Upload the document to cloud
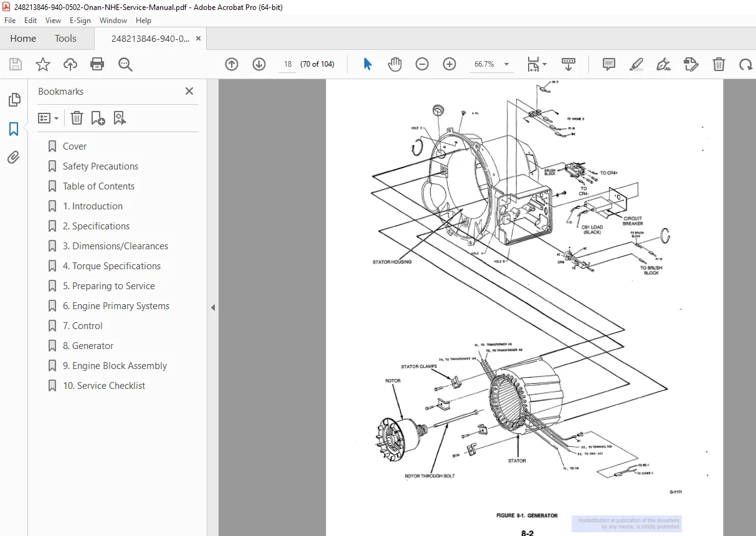The image size is (756, 536). coord(70,64)
